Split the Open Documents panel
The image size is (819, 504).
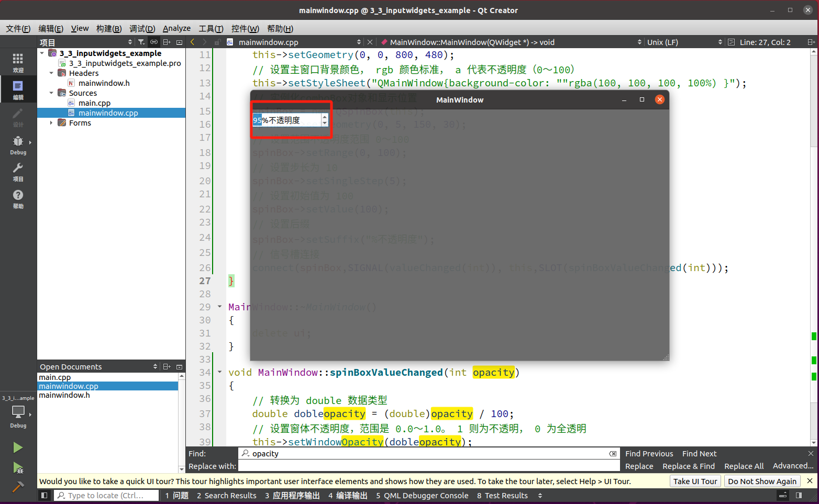point(167,366)
